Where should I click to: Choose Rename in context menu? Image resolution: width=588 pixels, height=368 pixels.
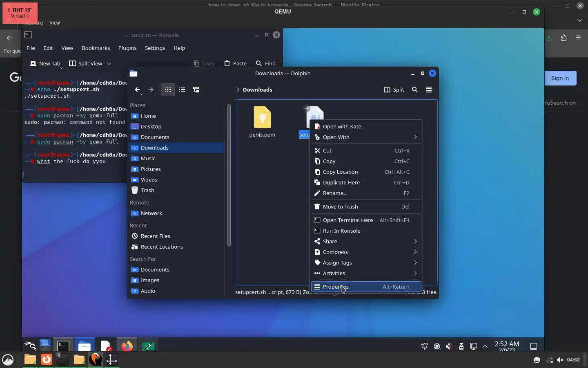[x=366, y=193]
